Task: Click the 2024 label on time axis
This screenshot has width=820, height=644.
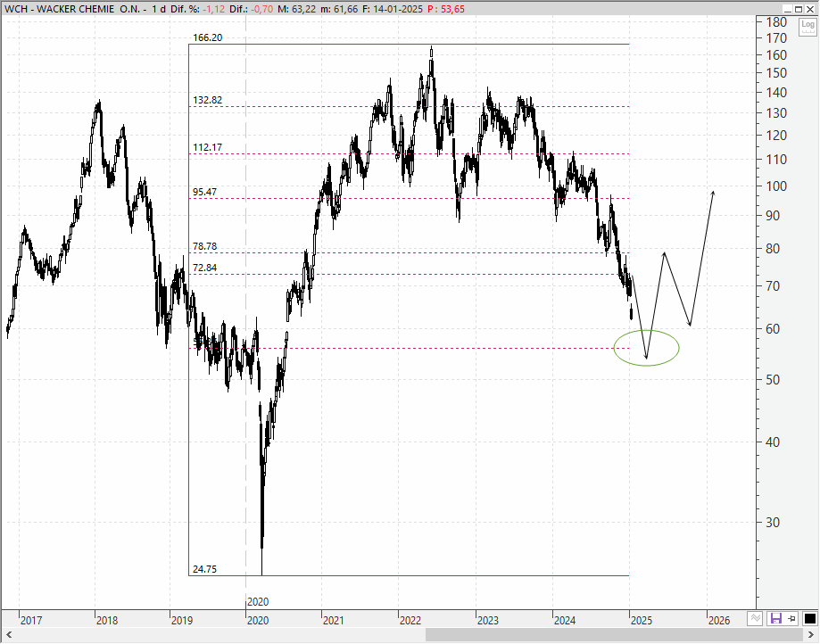Action: 565,621
